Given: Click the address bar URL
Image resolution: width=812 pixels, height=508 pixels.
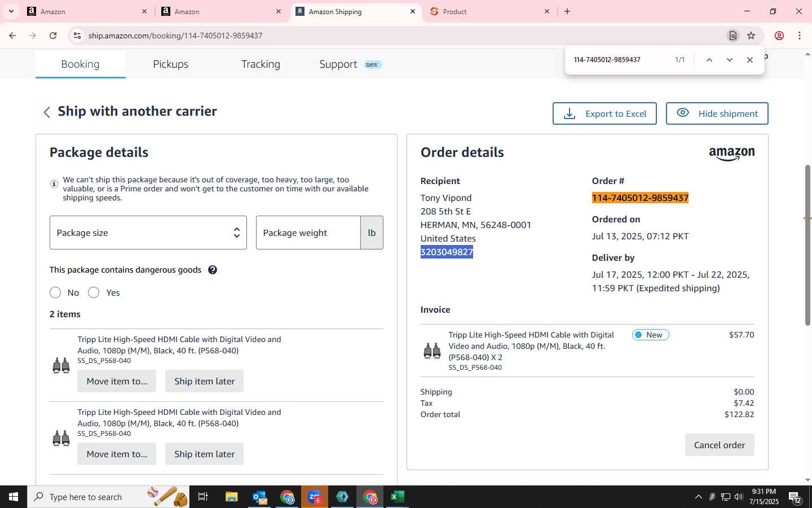Looking at the screenshot, I should tap(175, 36).
